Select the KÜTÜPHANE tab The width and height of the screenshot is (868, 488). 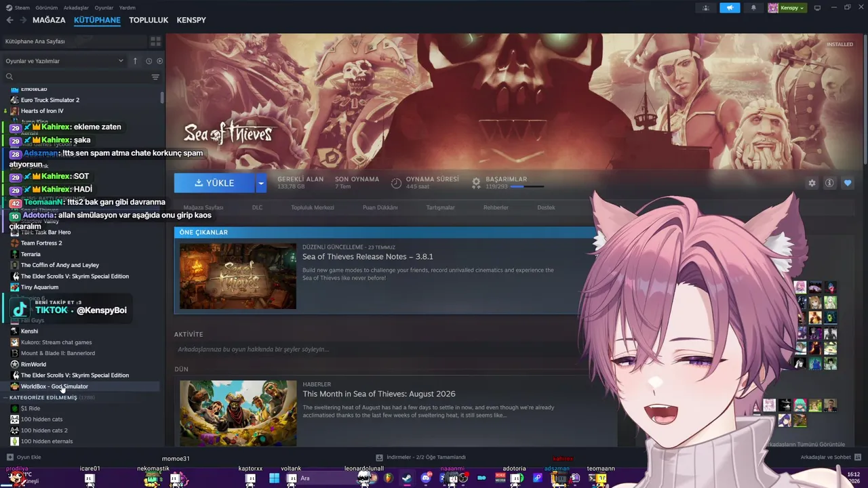click(97, 20)
